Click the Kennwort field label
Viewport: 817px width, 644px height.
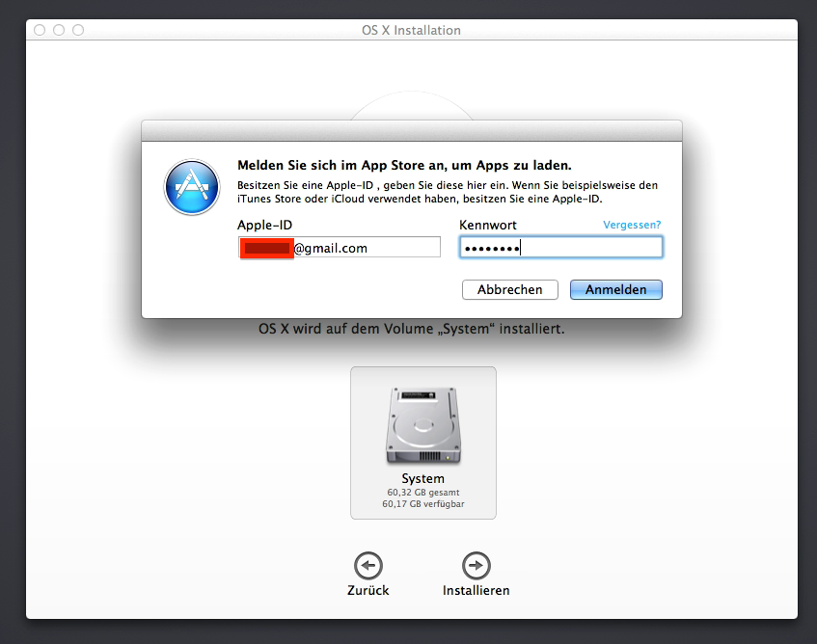tap(488, 225)
